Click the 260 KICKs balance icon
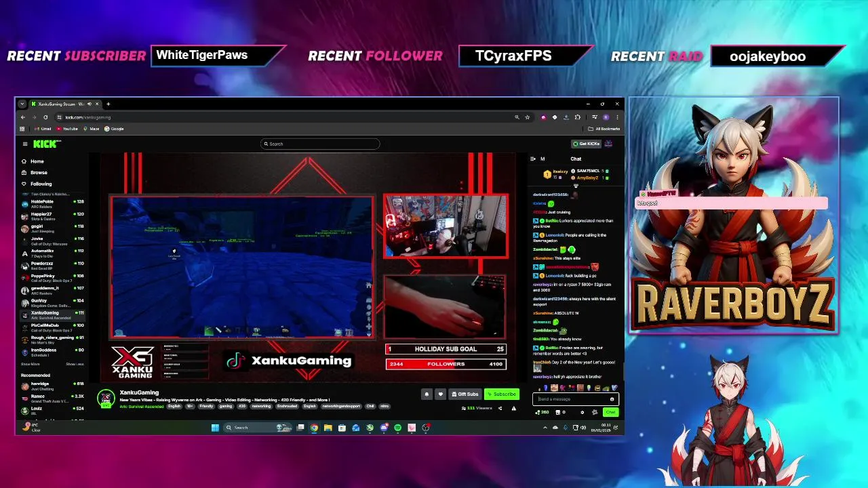Viewport: 868px width, 488px height. 540,412
